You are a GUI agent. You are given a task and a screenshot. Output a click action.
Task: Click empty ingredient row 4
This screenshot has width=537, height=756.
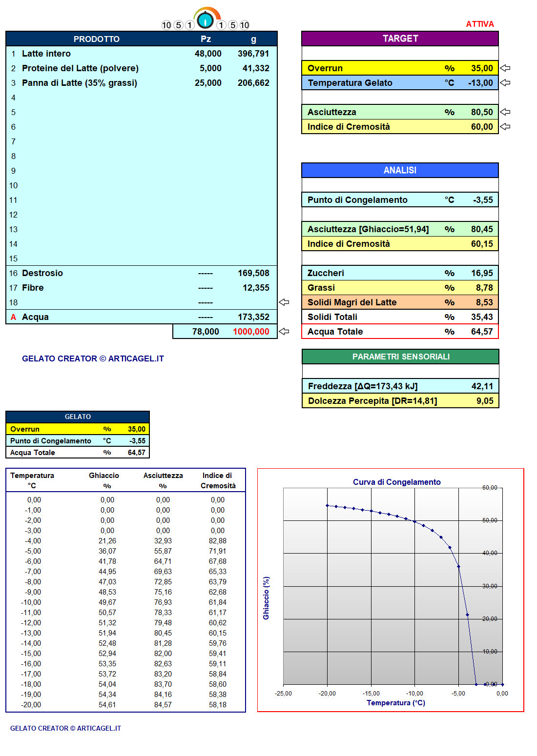(x=142, y=98)
